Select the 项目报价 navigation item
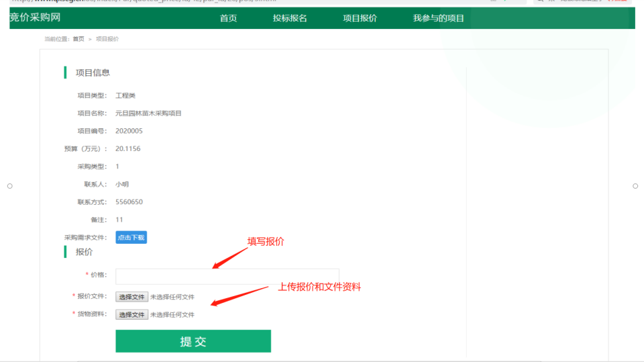The width and height of the screenshot is (644, 362). [x=360, y=18]
